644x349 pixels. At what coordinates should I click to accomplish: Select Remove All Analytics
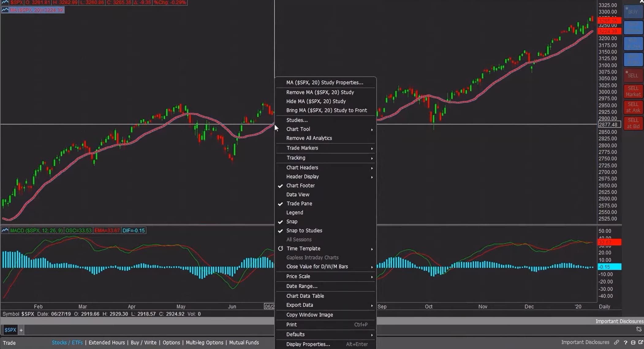(x=325, y=138)
